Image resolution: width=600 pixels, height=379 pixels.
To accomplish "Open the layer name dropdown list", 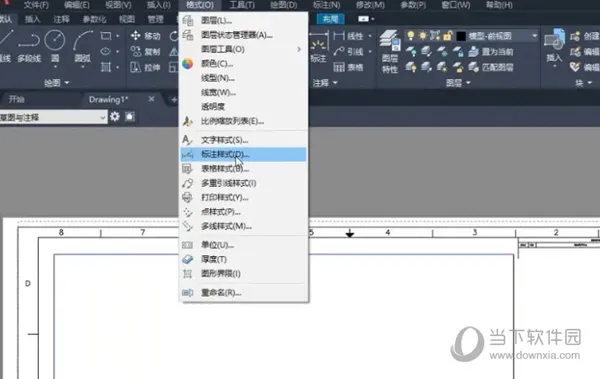I will pyautogui.click(x=535, y=36).
